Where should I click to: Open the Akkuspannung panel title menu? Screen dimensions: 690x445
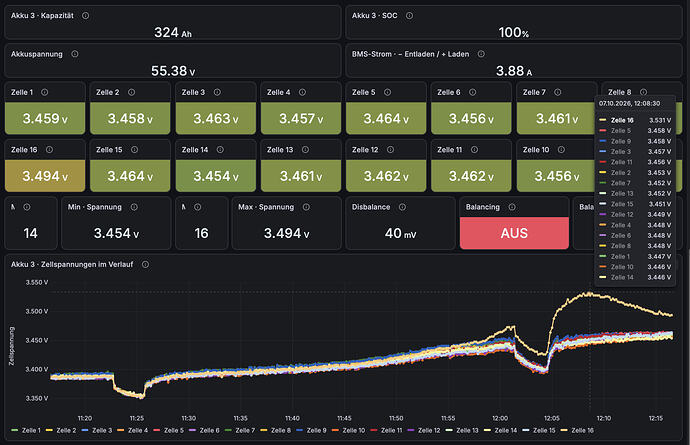click(x=37, y=54)
